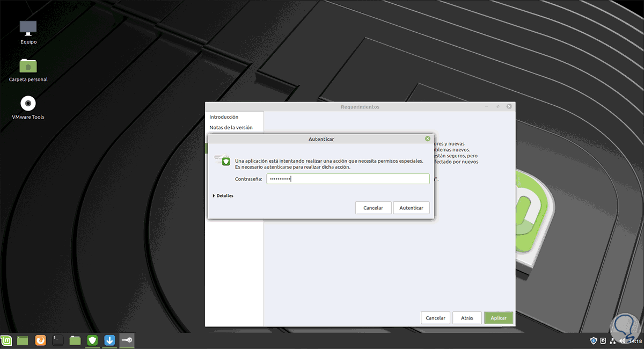The height and width of the screenshot is (349, 644).
Task: Focus the key icon for the authentication window
Action: point(127,340)
